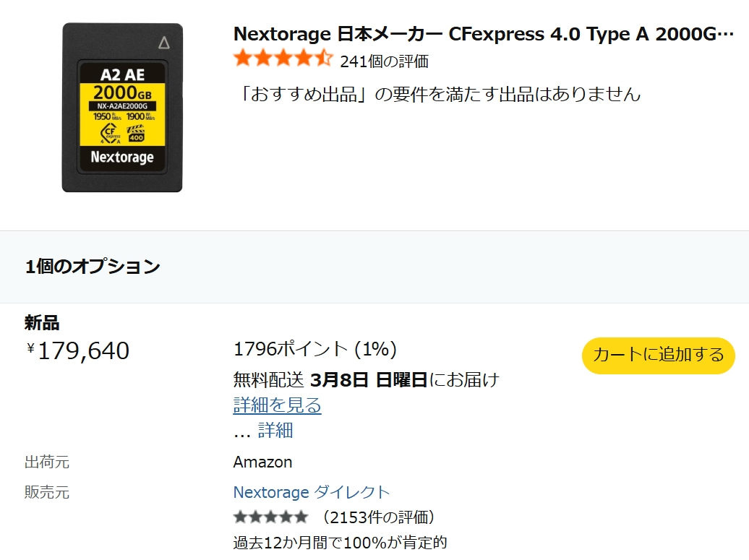The image size is (749, 560).
Task: Click the ¥179,640 price
Action: [x=78, y=351]
